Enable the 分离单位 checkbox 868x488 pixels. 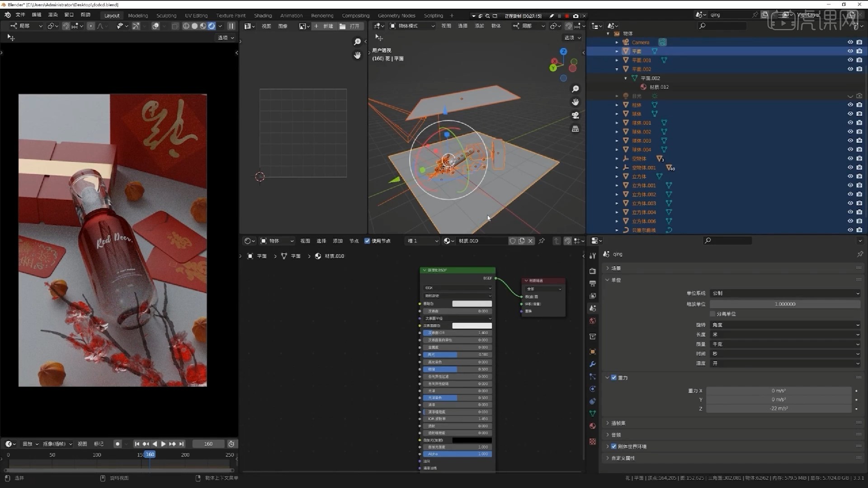click(x=713, y=314)
